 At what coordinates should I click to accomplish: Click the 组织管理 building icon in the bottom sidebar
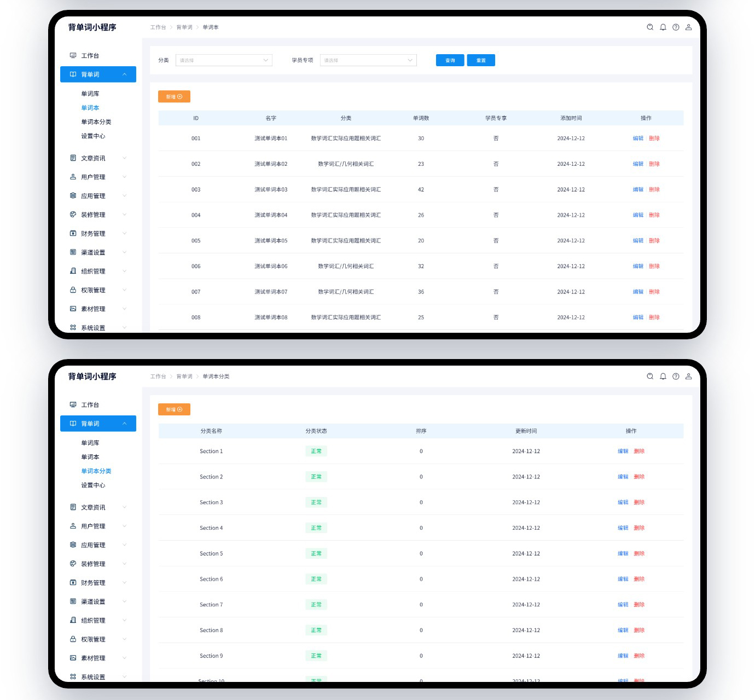(x=73, y=620)
